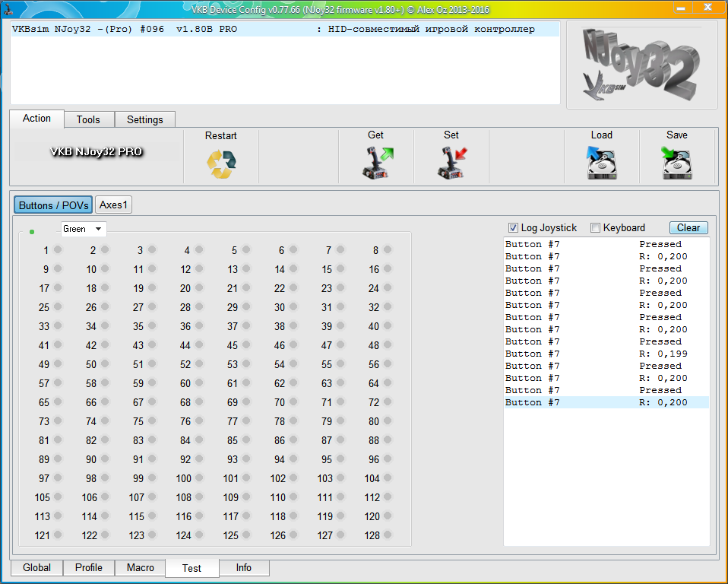Image resolution: width=728 pixels, height=584 pixels.
Task: Click the Save hard drive icon
Action: pos(676,163)
